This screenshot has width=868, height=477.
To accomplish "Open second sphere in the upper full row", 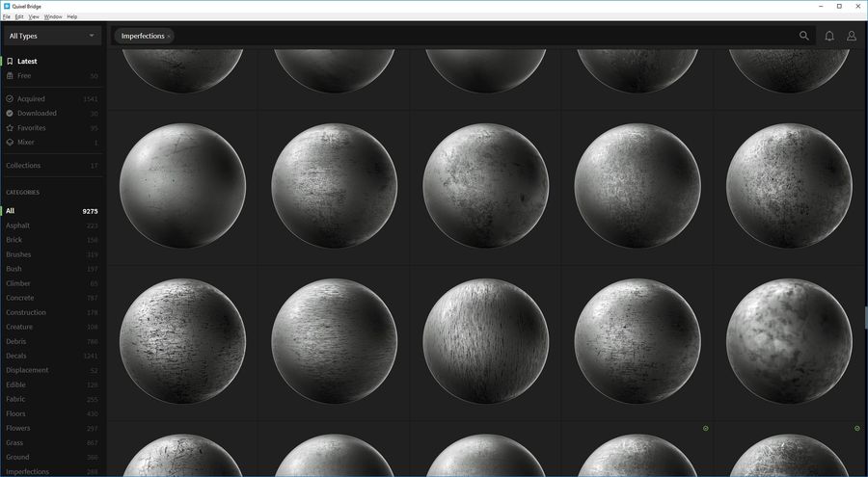I will pyautogui.click(x=334, y=185).
